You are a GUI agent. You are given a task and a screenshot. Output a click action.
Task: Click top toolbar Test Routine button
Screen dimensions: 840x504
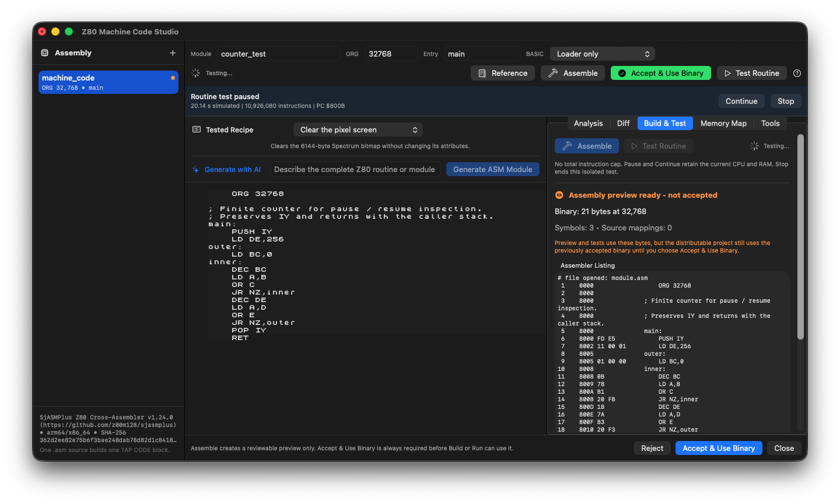(752, 73)
